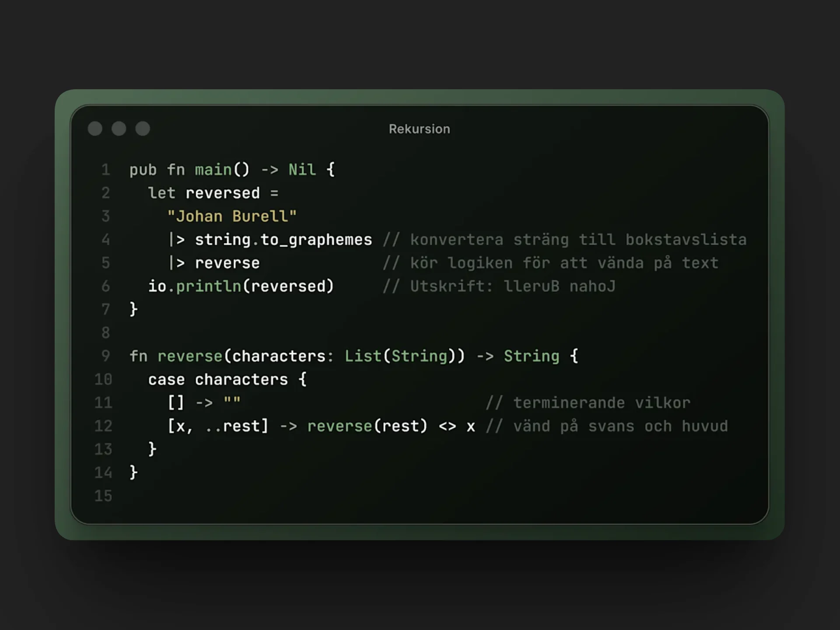Click line number 8 in the gutter

pyautogui.click(x=106, y=333)
